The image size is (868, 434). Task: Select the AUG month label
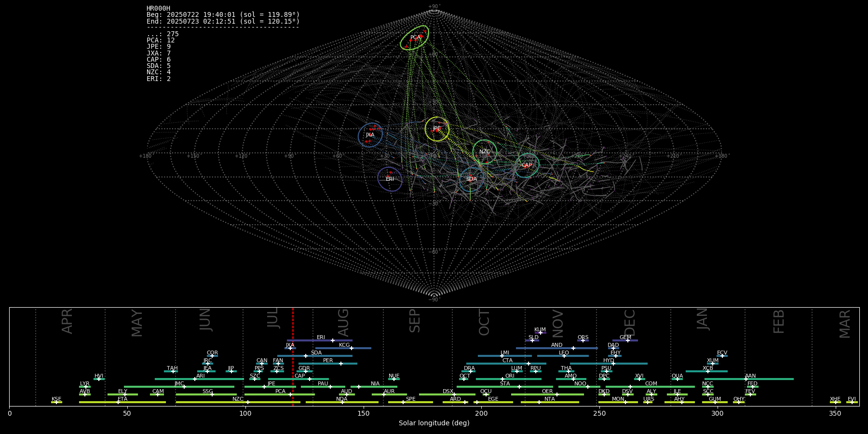pyautogui.click(x=343, y=323)
